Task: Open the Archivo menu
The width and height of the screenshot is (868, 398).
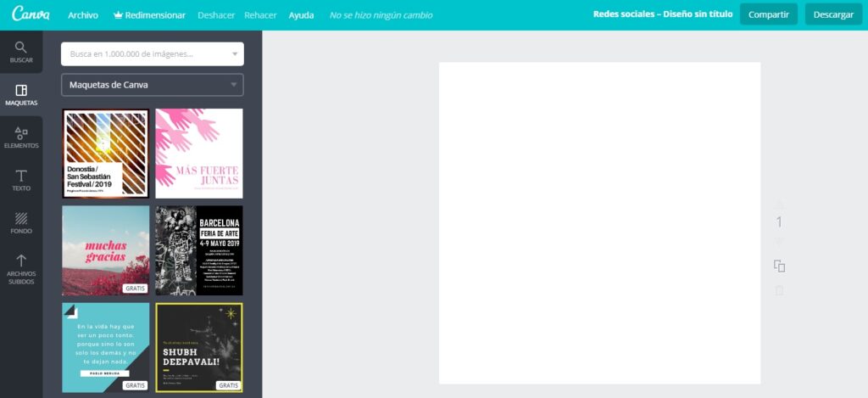Action: click(x=83, y=15)
